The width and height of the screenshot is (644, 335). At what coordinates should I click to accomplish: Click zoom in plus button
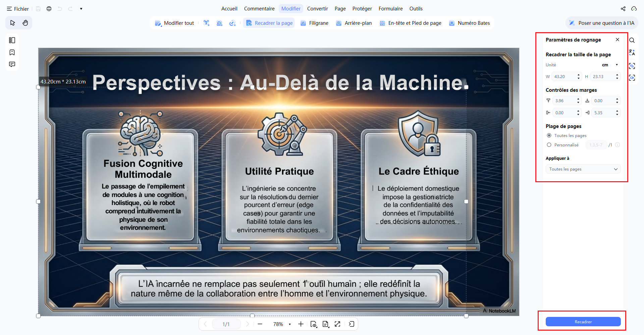point(301,324)
